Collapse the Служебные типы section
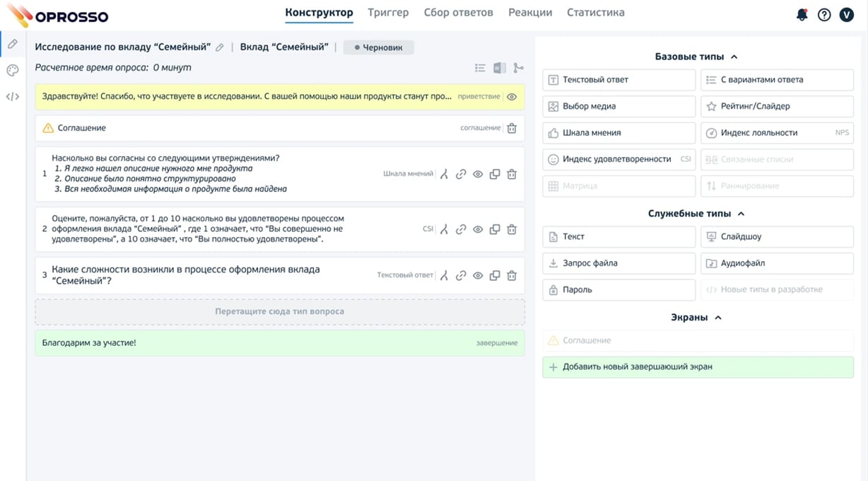Screen dimensions: 868x481 click(x=740, y=214)
